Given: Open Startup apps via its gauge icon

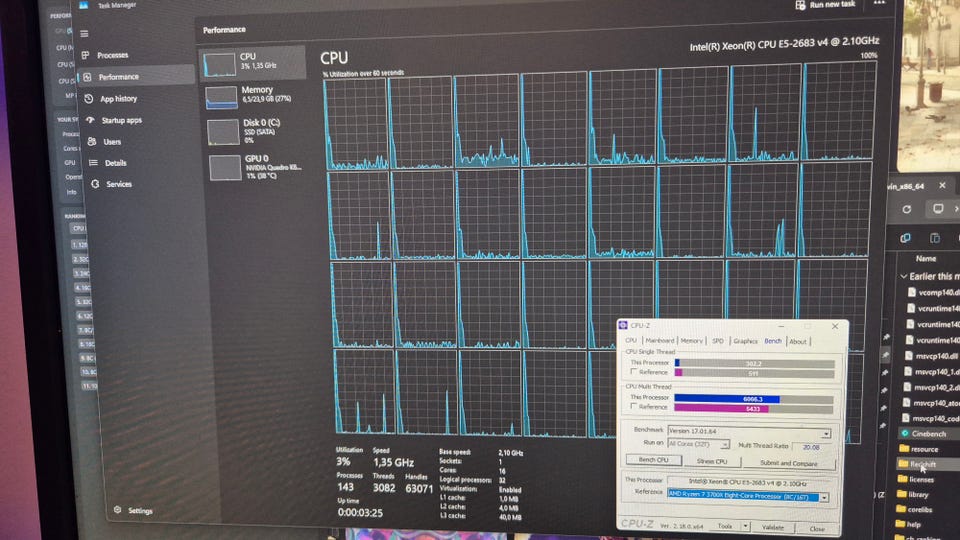Looking at the screenshot, I should pyautogui.click(x=91, y=120).
